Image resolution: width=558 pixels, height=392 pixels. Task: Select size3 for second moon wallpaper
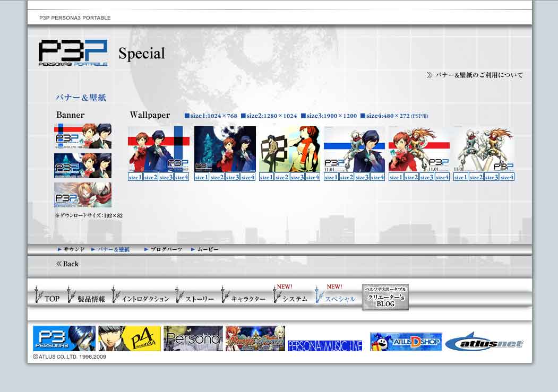pyautogui.click(x=233, y=177)
